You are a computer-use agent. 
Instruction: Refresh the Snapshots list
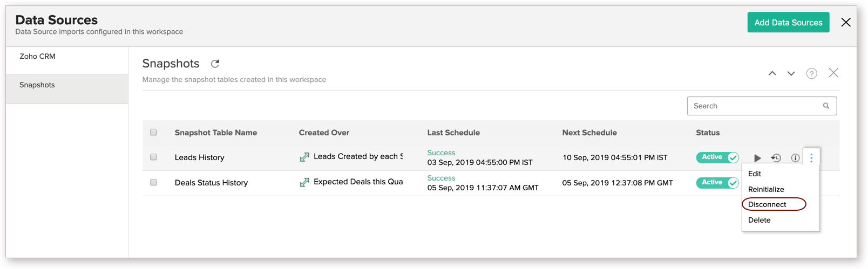click(215, 64)
